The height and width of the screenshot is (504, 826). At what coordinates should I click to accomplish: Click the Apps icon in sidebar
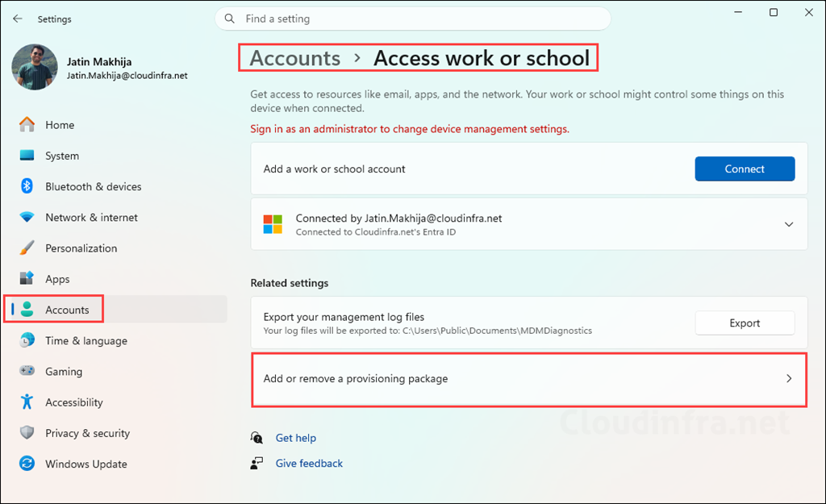(27, 278)
